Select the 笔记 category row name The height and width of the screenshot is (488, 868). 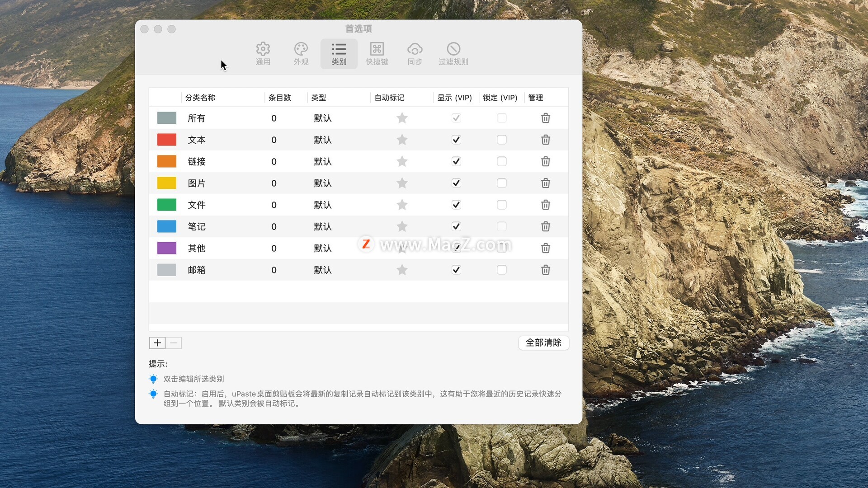[197, 226]
